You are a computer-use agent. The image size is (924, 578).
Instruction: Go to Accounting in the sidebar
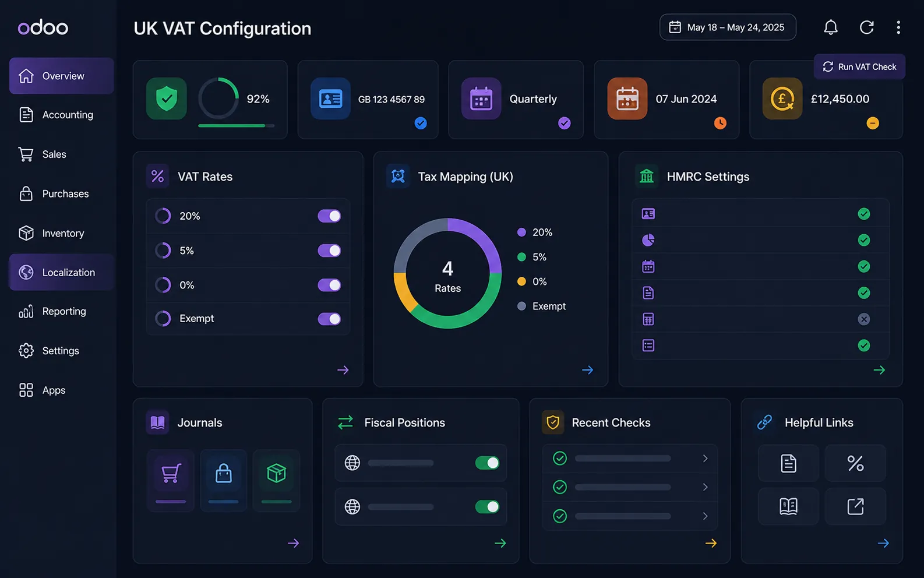coord(62,115)
